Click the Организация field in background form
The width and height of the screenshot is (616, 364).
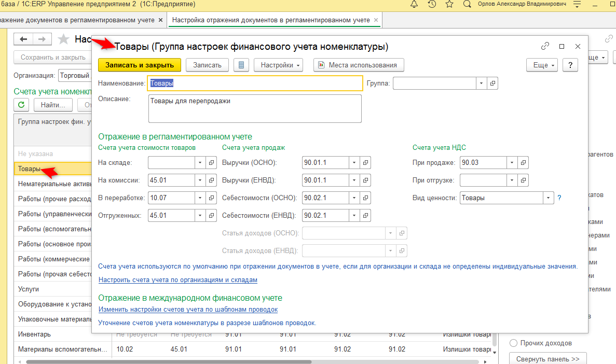75,75
